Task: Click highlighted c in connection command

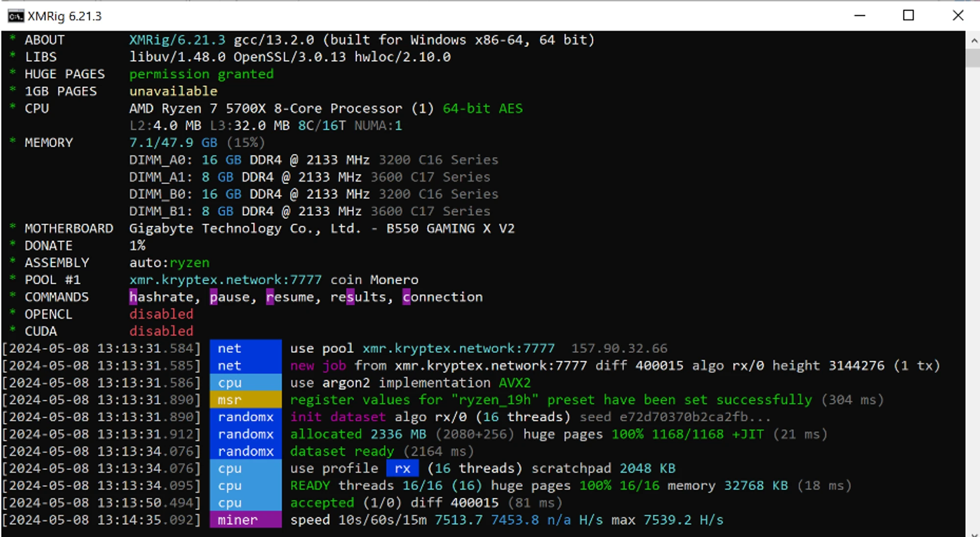Action: pos(406,297)
